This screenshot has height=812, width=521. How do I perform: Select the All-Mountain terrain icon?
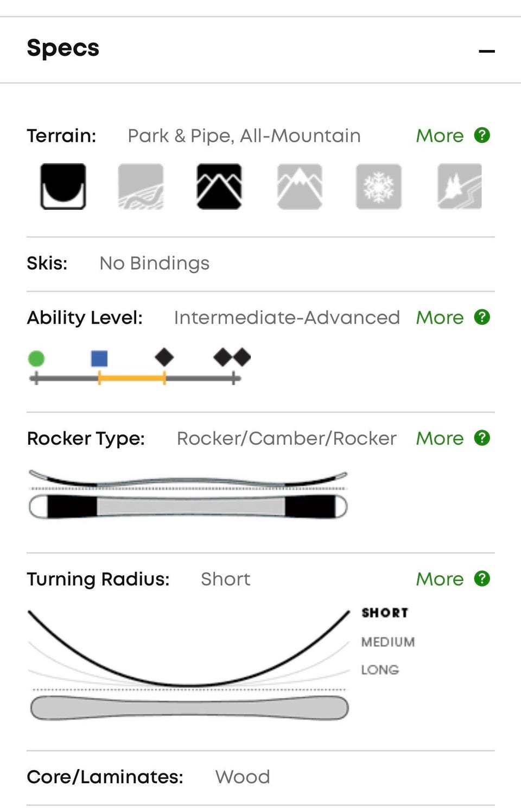(x=219, y=186)
